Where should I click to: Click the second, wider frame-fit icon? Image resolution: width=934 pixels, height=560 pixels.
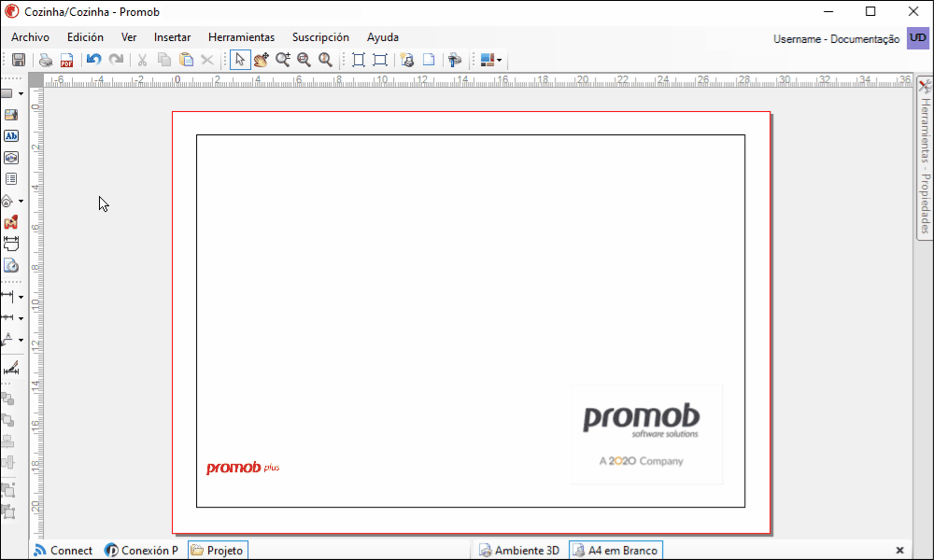(x=380, y=60)
